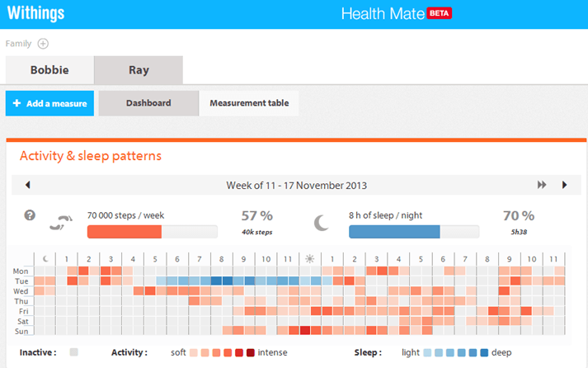Click the darkest red intense activity swatch
Screen dimensions: 588x368
251,352
